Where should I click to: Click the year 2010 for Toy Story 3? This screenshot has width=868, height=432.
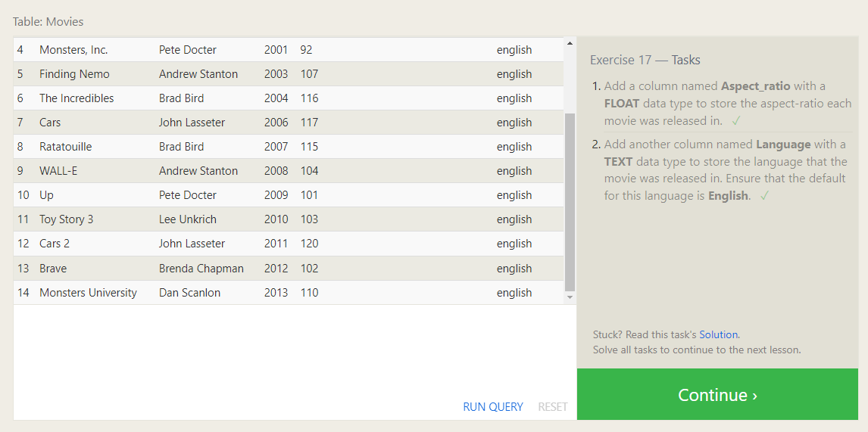point(276,219)
